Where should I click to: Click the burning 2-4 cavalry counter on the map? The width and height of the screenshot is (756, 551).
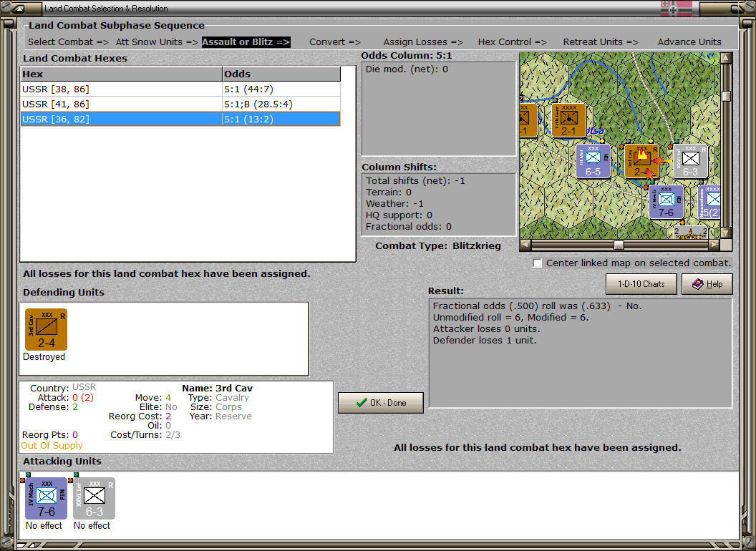tap(641, 162)
